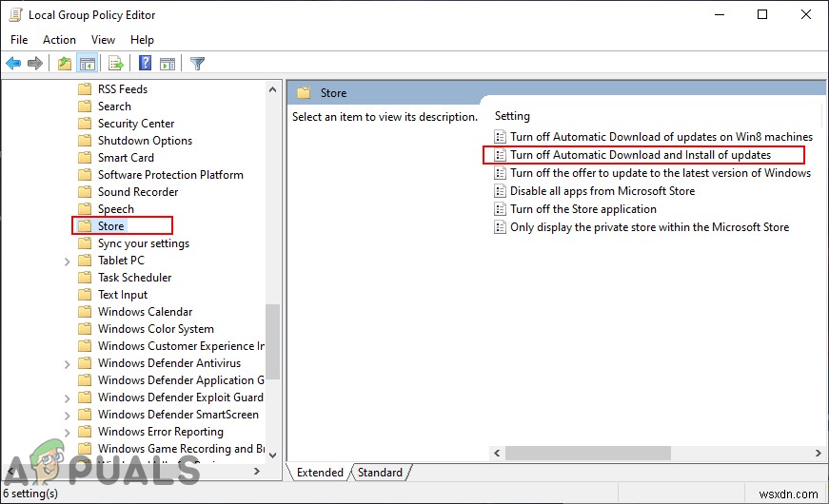
Task: Click the folder icon beside Smart Card
Action: (85, 158)
